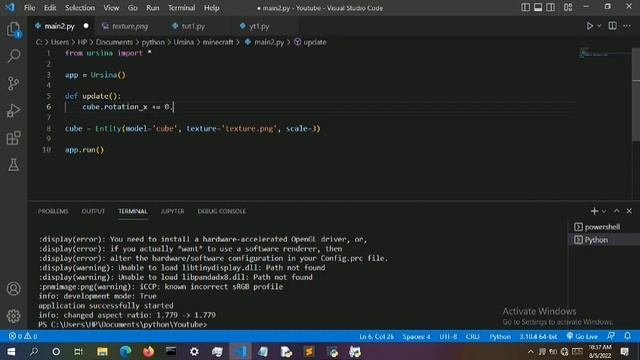Screen dimensions: 640x360
Task: Open the Terminal menu
Action: pyautogui.click(x=181, y=8)
